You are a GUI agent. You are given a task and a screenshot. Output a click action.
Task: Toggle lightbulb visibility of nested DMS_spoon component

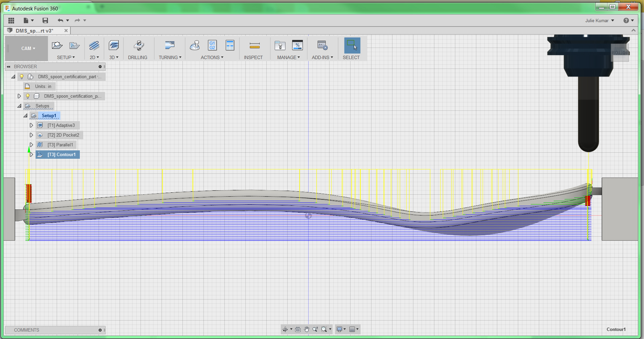[28, 96]
